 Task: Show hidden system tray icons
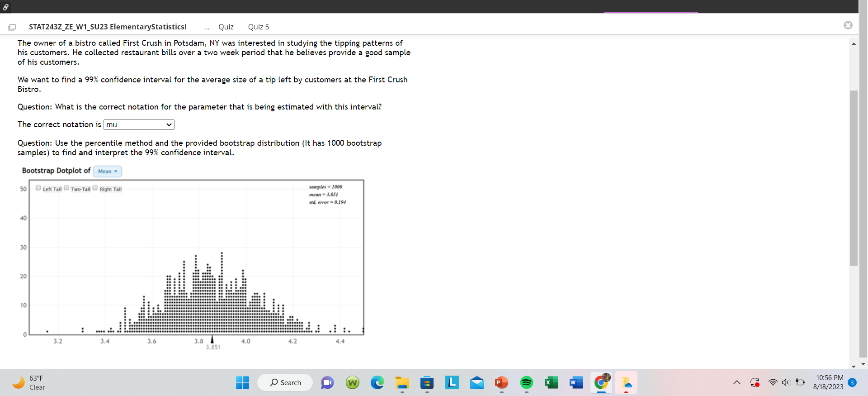click(x=737, y=383)
